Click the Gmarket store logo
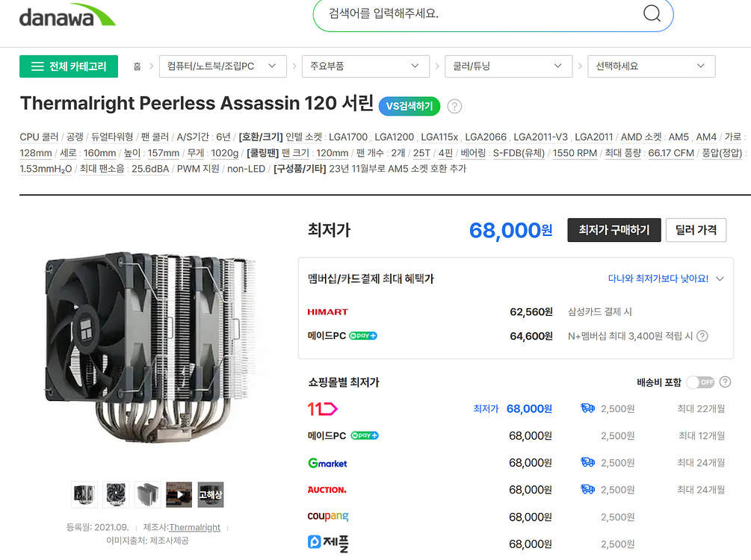751x560 pixels. [x=327, y=462]
